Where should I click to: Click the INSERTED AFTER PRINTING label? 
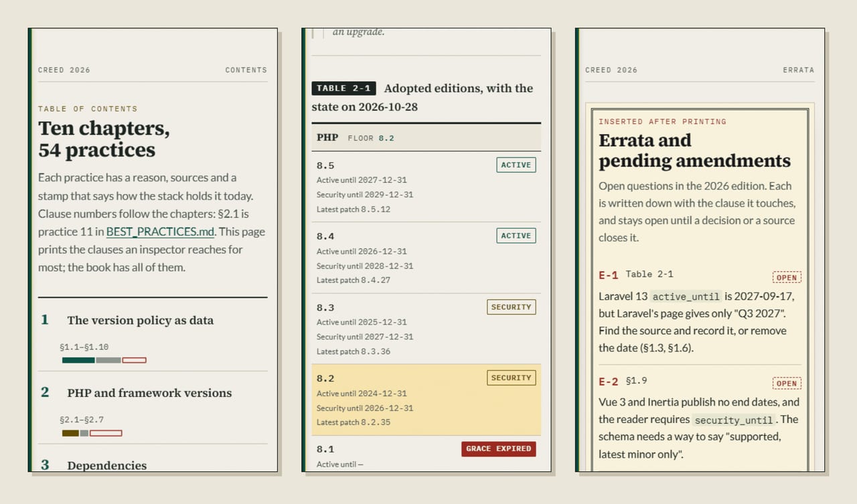coord(662,122)
